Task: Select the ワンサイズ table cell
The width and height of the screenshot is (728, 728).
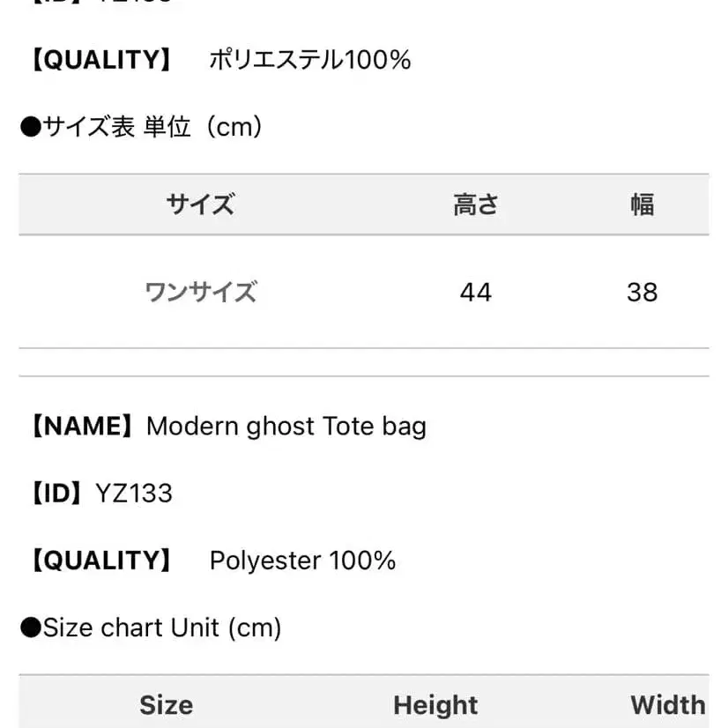Action: [x=200, y=292]
